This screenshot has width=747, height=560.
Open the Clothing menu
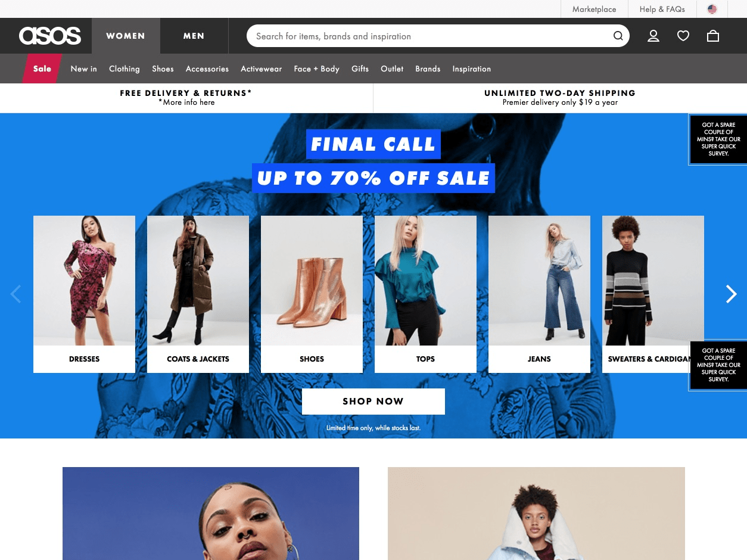pyautogui.click(x=125, y=69)
